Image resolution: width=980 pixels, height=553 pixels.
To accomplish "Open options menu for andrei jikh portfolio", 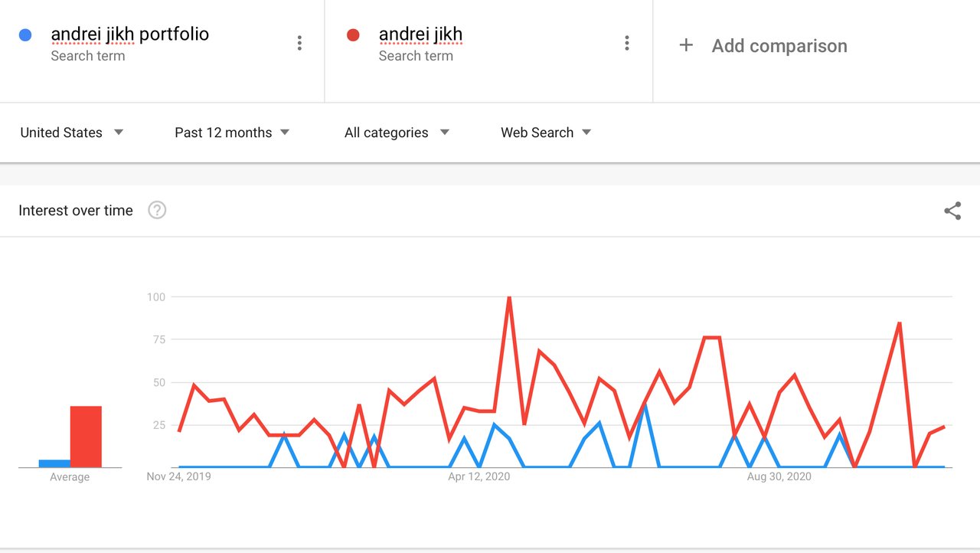I will tap(299, 44).
